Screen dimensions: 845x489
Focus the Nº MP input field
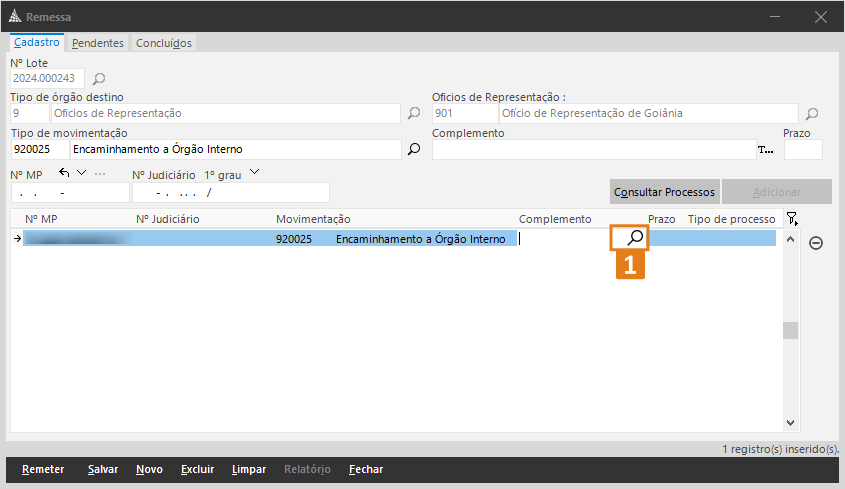(70, 192)
